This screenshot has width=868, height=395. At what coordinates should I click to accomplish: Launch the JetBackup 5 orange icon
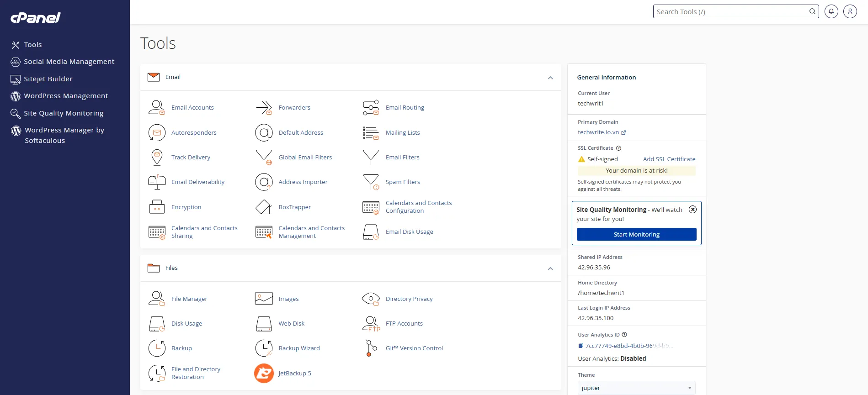[264, 373]
